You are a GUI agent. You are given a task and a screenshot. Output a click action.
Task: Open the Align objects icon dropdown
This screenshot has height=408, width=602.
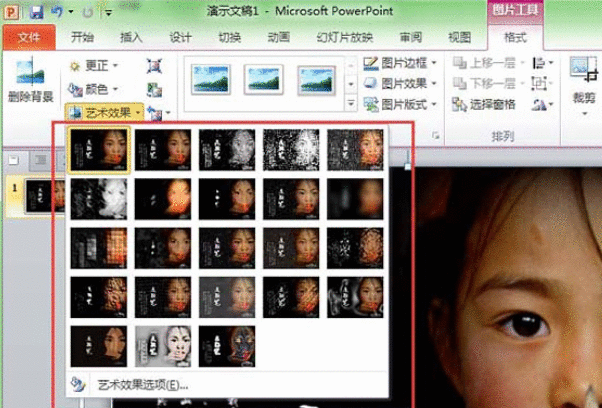point(542,63)
